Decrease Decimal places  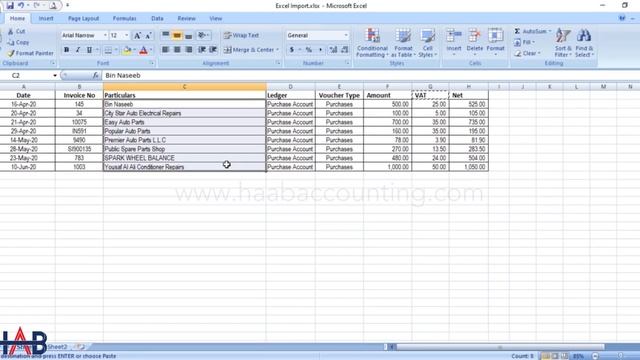click(344, 50)
